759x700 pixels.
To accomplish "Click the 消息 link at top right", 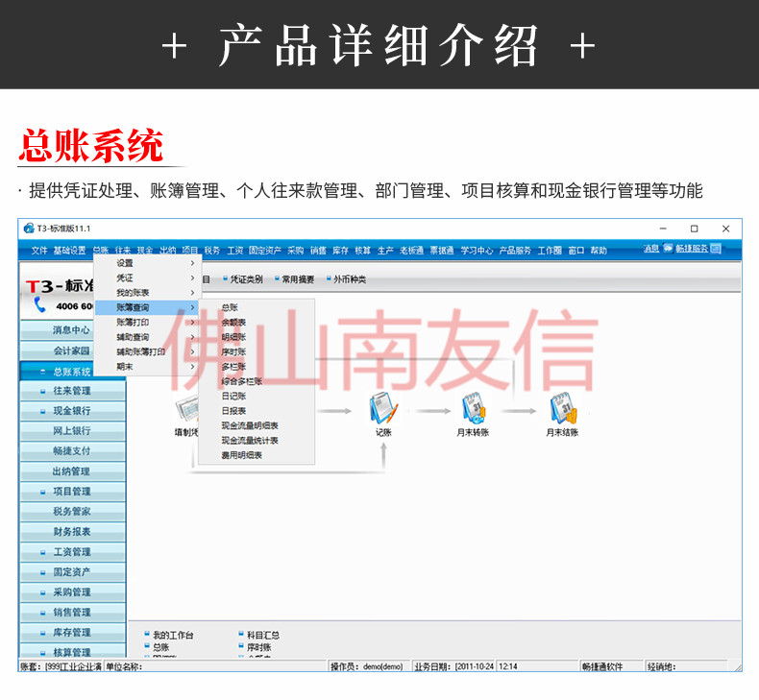I will click(x=651, y=249).
